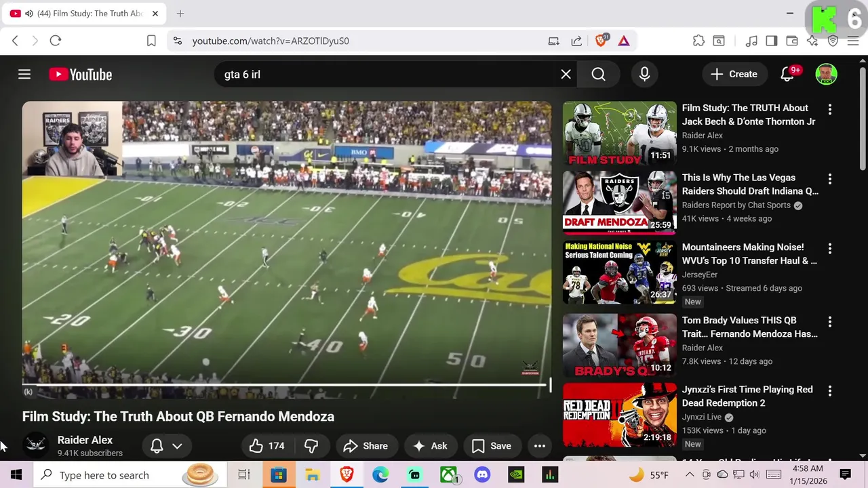Open tab search icon in toolbar

point(719,41)
